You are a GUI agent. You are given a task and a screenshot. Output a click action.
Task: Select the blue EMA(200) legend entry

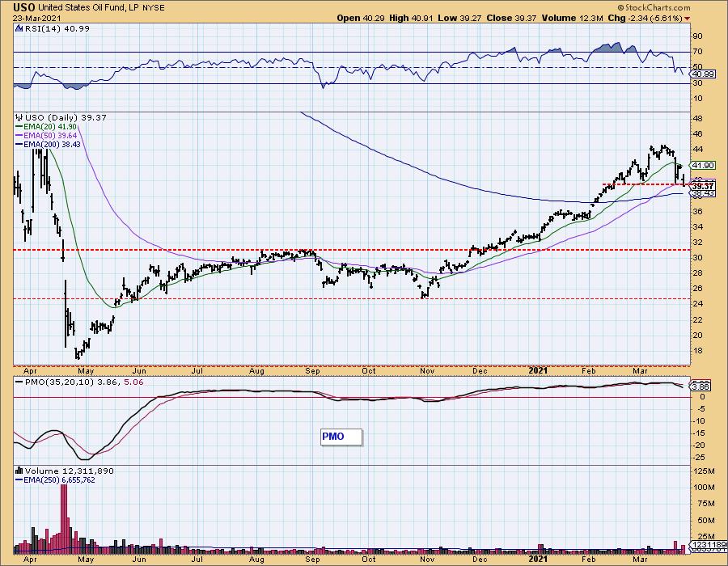click(x=48, y=144)
